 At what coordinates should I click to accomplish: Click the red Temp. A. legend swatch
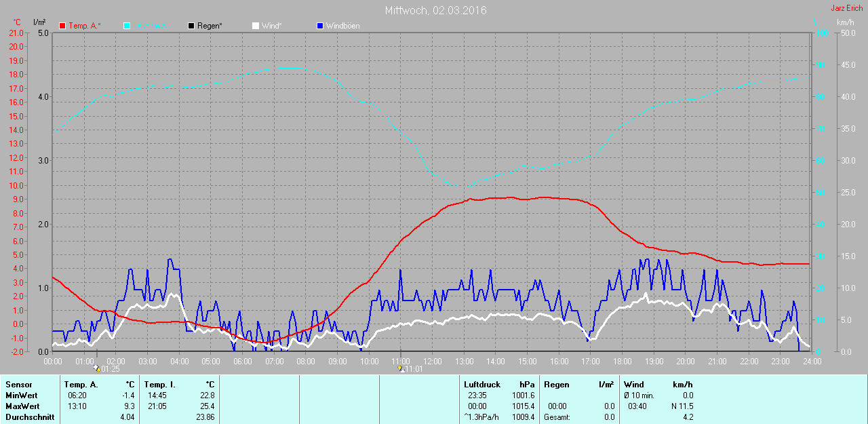[x=63, y=26]
